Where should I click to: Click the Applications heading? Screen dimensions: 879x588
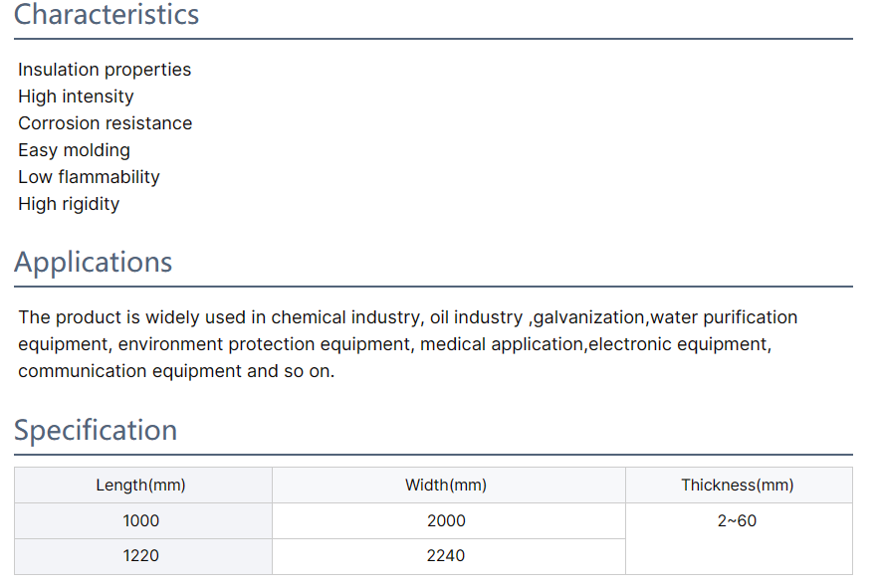[x=93, y=263]
